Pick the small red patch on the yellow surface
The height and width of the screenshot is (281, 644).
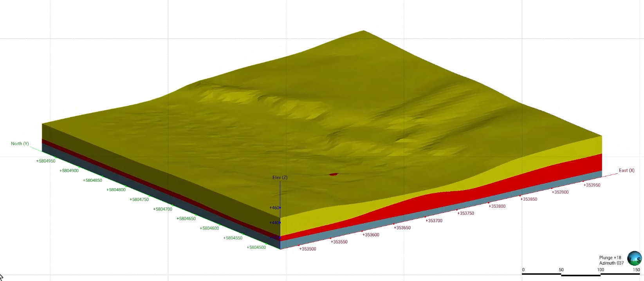coord(334,174)
